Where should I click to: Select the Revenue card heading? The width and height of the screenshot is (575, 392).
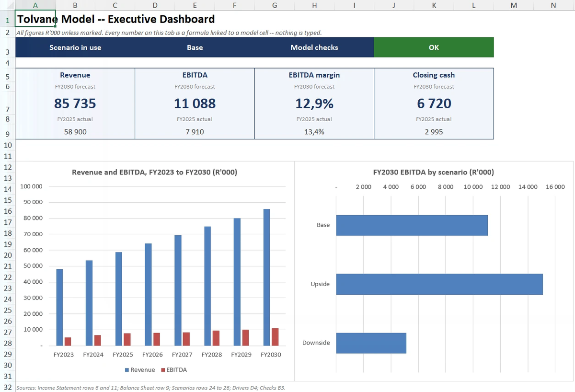75,75
